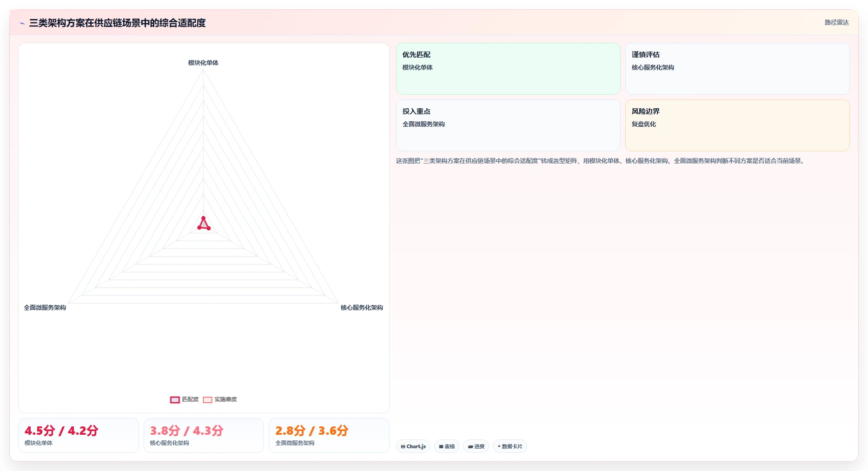Click the 实施难度 legend color box
The width and height of the screenshot is (868, 471).
207,400
